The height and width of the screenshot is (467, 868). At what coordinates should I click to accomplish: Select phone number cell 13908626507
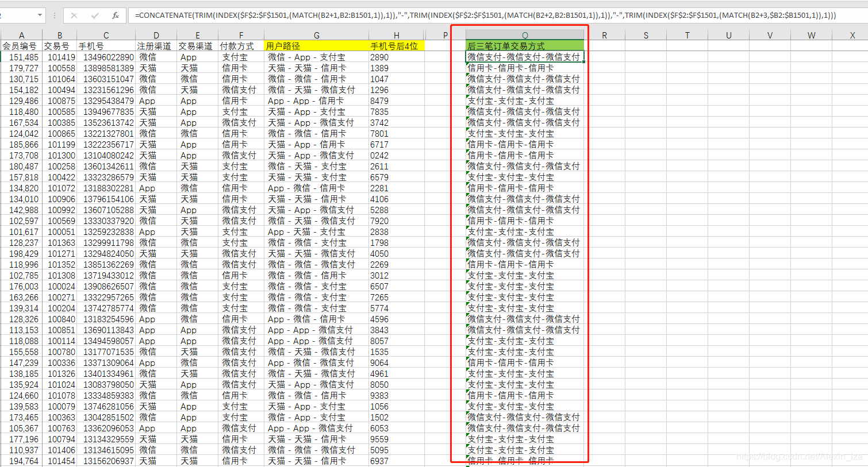point(106,286)
